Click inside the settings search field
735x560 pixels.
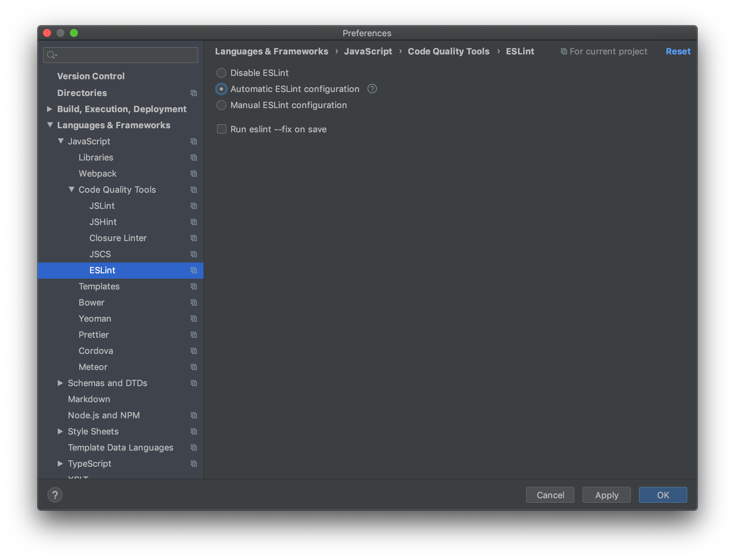(x=121, y=55)
